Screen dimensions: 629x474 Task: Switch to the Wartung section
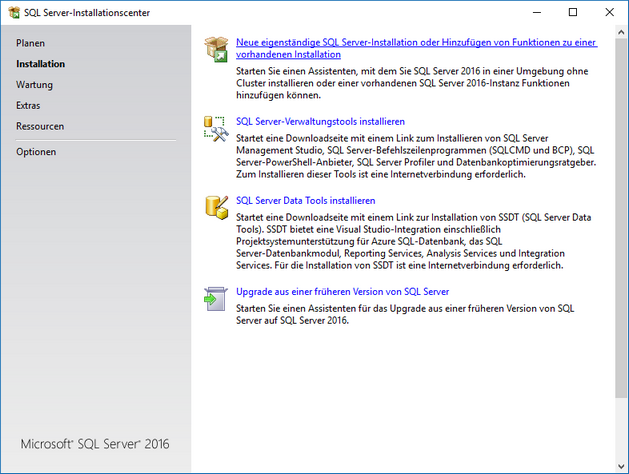click(x=34, y=85)
